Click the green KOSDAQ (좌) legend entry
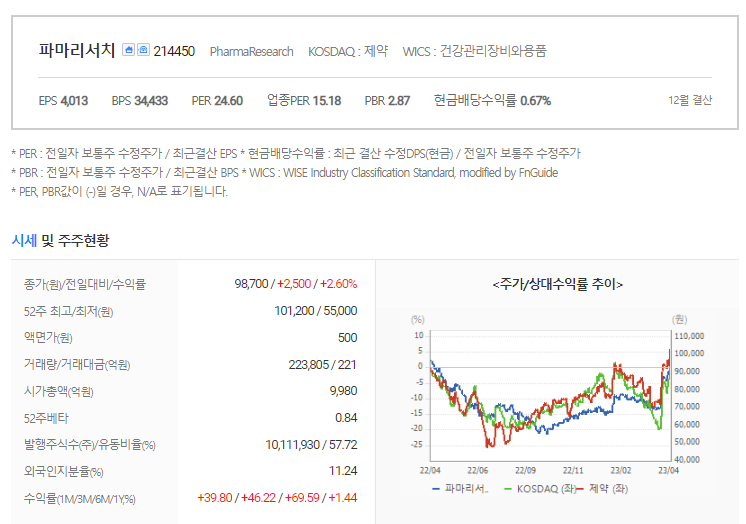 pos(540,489)
